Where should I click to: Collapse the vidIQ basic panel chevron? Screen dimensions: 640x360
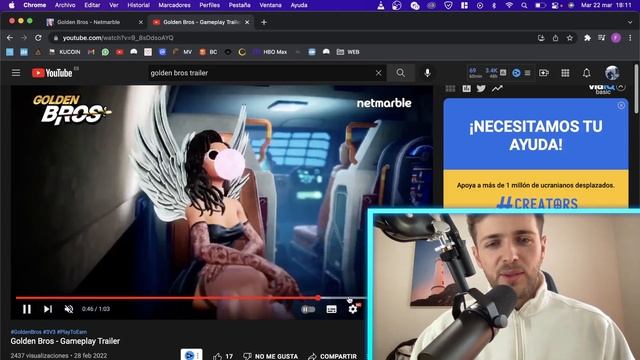(x=621, y=87)
